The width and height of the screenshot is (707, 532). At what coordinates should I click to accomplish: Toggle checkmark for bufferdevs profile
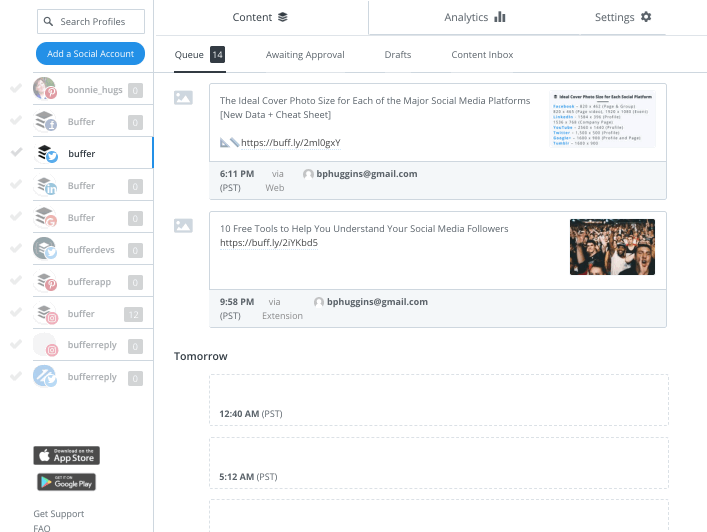pyautogui.click(x=16, y=248)
